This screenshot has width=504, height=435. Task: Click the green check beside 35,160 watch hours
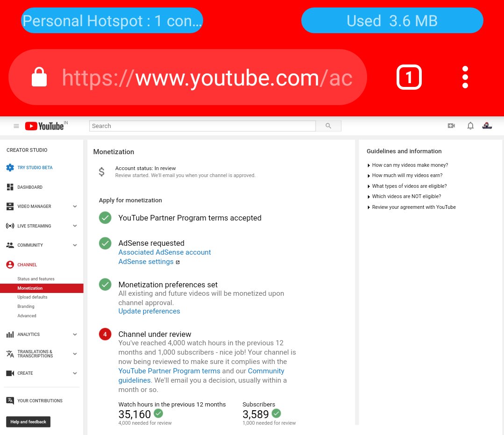(x=158, y=413)
